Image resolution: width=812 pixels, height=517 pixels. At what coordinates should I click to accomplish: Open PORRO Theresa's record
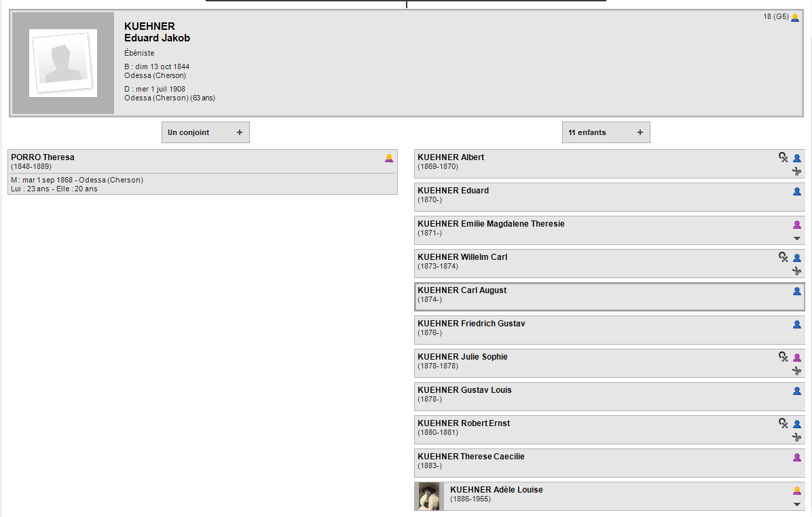[43, 157]
